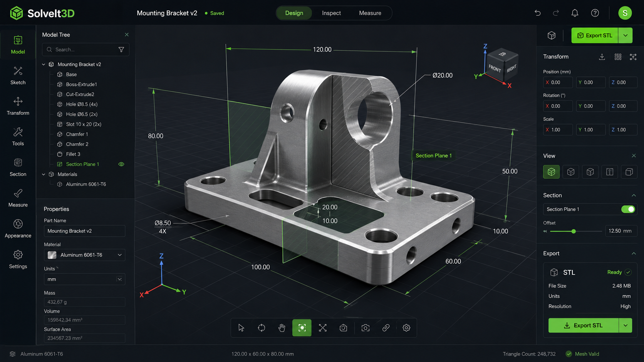Click Rotation Y value field
The image size is (644, 362).
pyautogui.click(x=590, y=106)
